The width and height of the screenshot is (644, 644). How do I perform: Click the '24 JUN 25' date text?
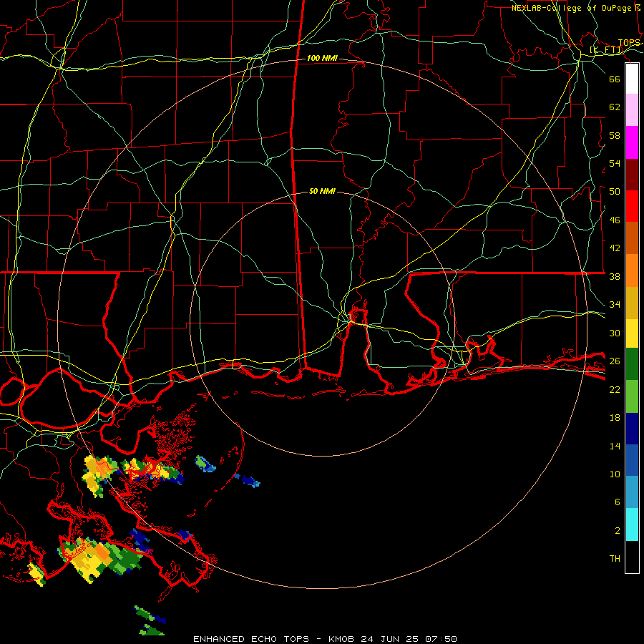point(390,639)
